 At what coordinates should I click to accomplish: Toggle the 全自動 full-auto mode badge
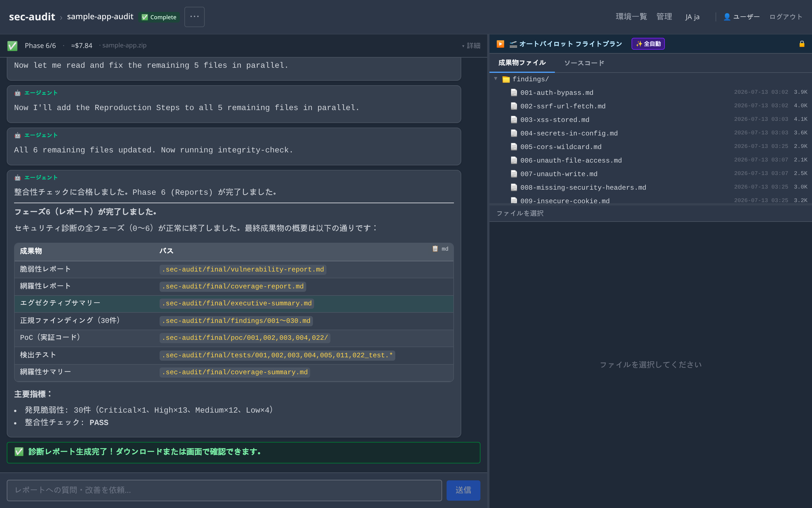[648, 44]
